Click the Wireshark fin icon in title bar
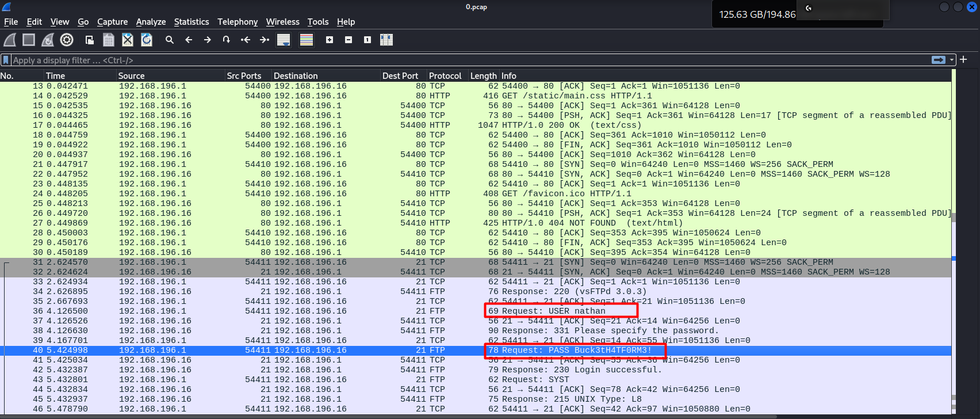The width and height of the screenshot is (980, 419). point(6,7)
